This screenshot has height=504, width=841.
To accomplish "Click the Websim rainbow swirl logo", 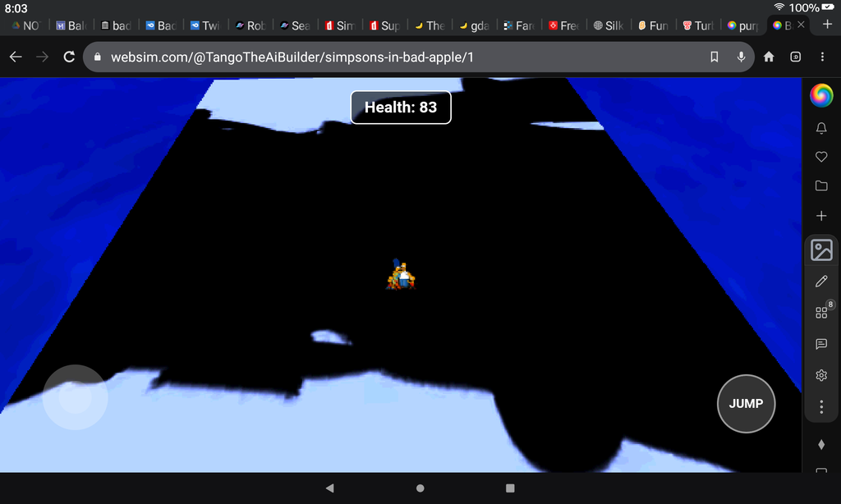I will point(821,95).
